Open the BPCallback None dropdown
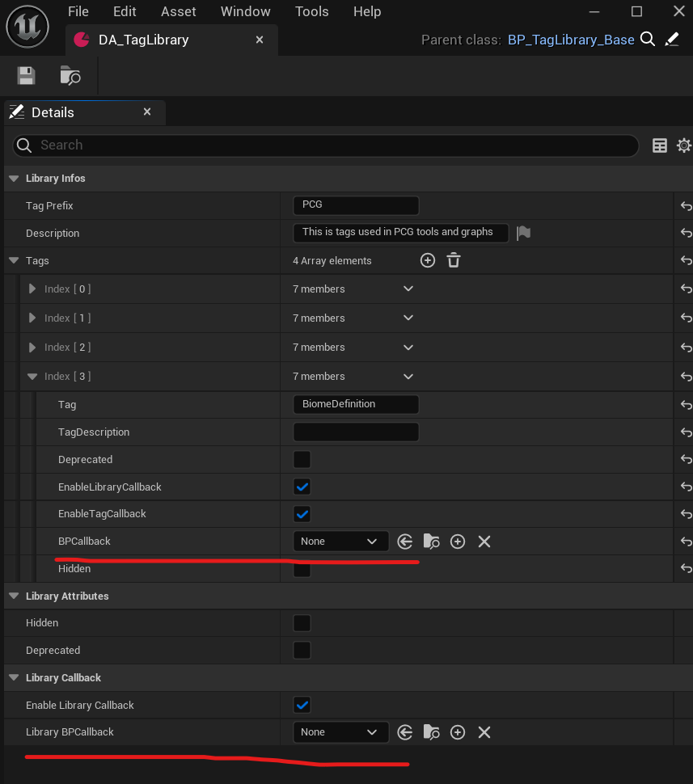Screen dimensions: 693x784 click(x=339, y=542)
